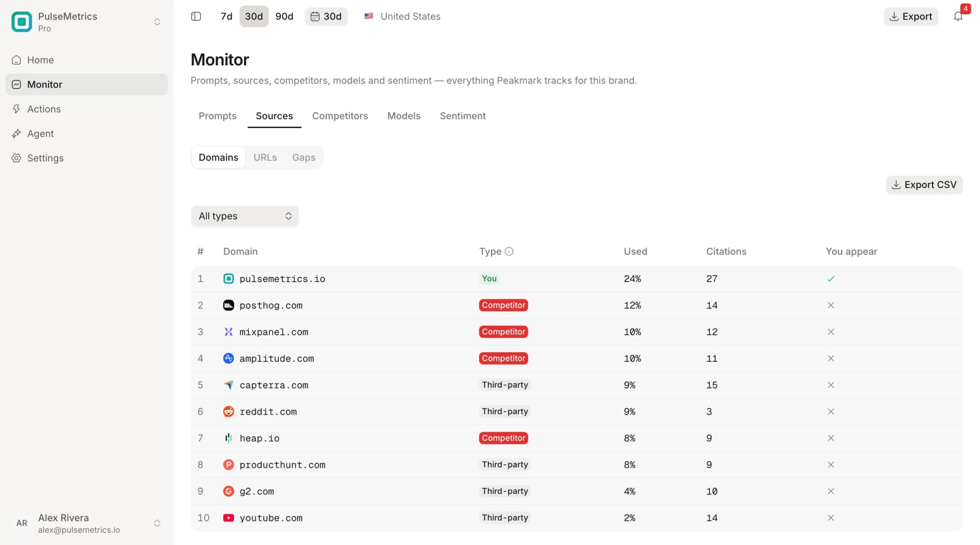This screenshot has height=545, width=980.
Task: Click the posthog.com domain name
Action: click(x=271, y=305)
